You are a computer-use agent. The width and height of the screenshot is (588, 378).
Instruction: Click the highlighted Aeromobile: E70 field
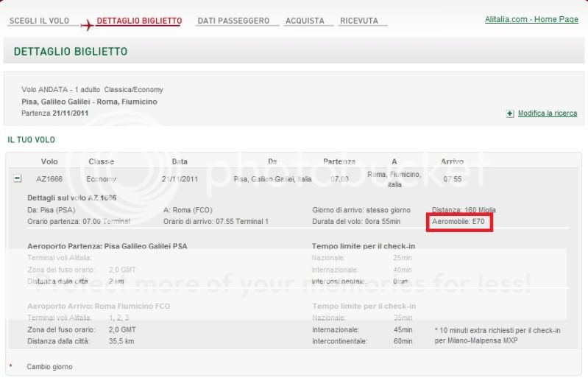[x=461, y=221]
